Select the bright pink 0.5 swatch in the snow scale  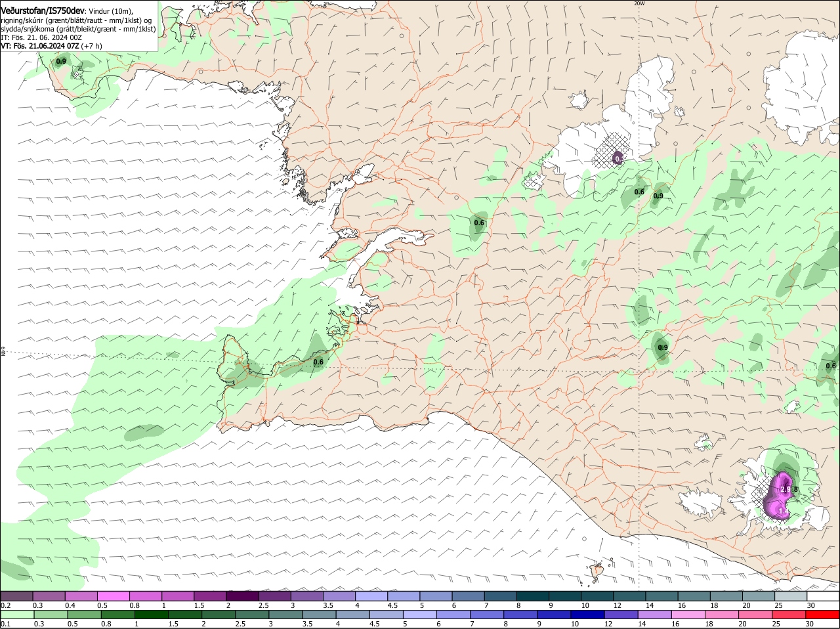click(x=113, y=596)
